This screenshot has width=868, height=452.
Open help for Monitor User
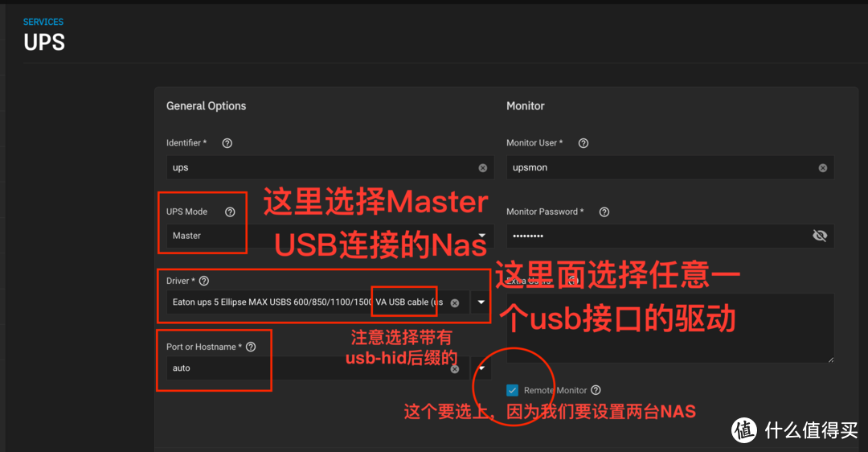583,143
